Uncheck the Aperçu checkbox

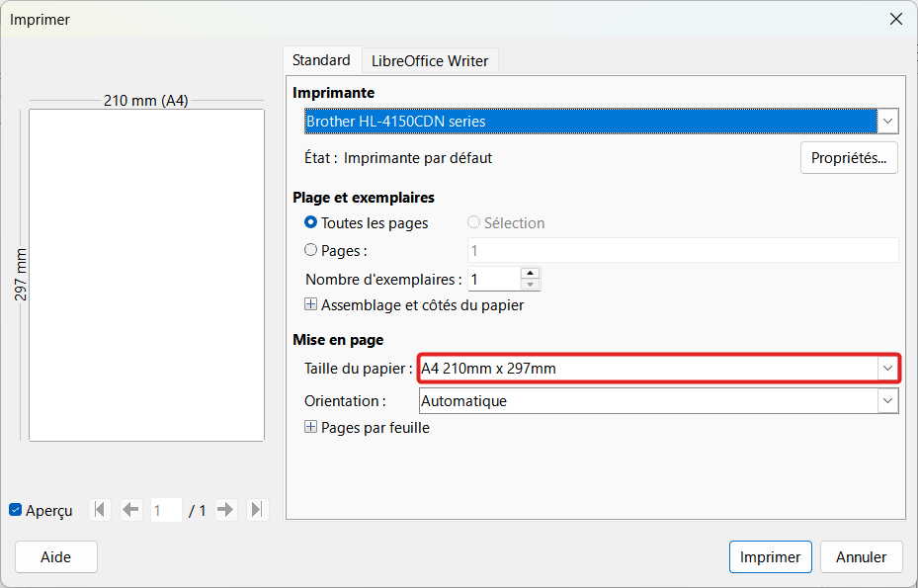[16, 510]
